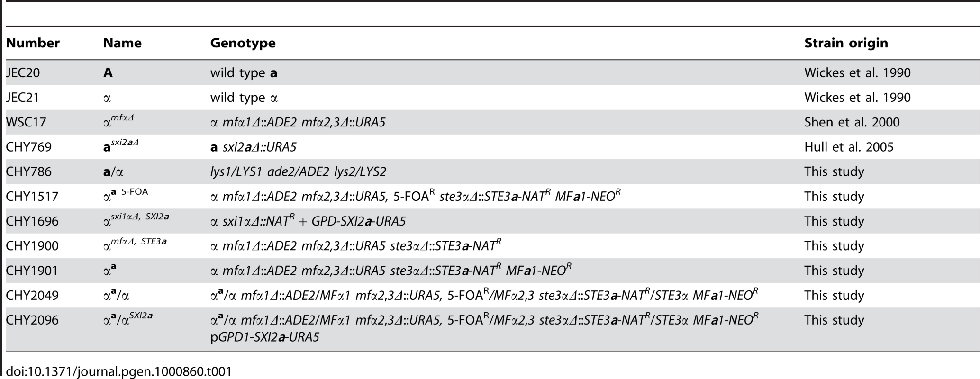Click the CHY1696 genotype cell with GPD-SXI2a-URA5
Screen dimensions: 980x379
308,221
